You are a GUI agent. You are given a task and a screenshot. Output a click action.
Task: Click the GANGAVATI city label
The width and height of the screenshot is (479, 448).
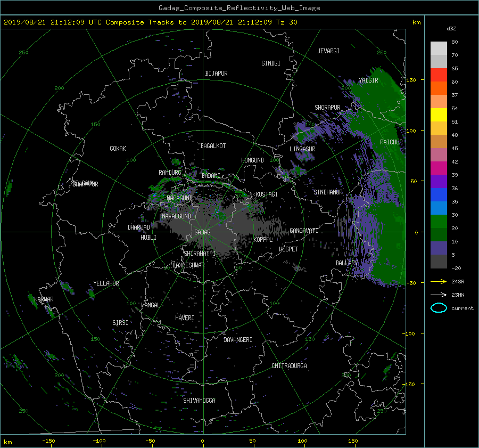304,231
